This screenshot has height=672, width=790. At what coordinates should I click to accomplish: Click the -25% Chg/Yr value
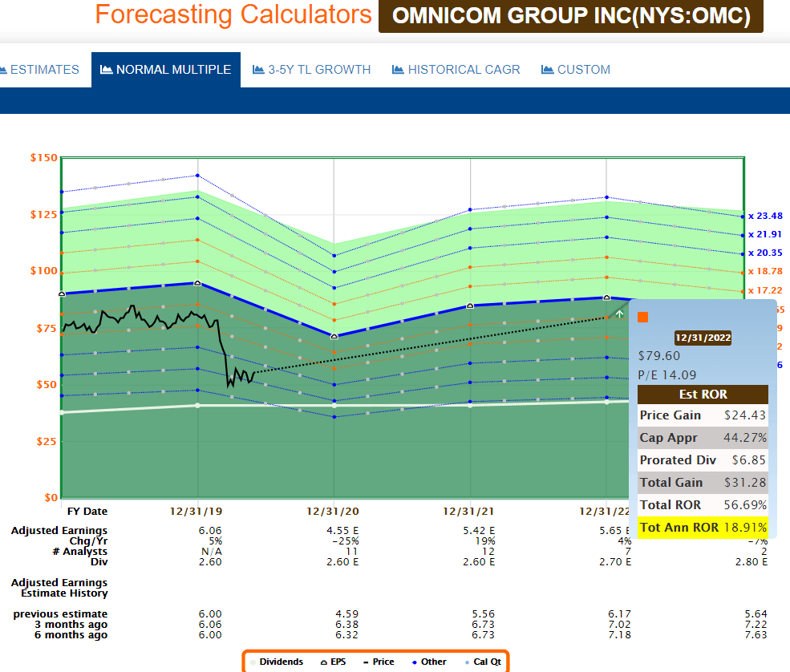(x=346, y=541)
